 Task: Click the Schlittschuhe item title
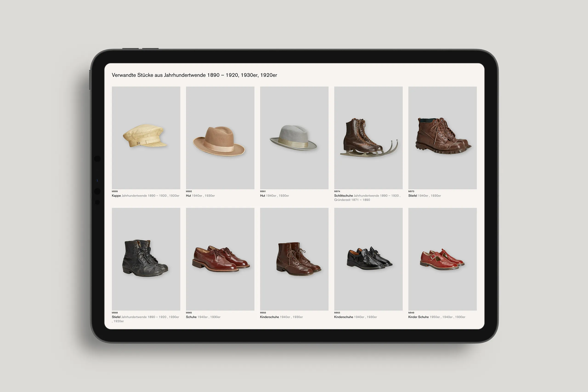click(343, 196)
